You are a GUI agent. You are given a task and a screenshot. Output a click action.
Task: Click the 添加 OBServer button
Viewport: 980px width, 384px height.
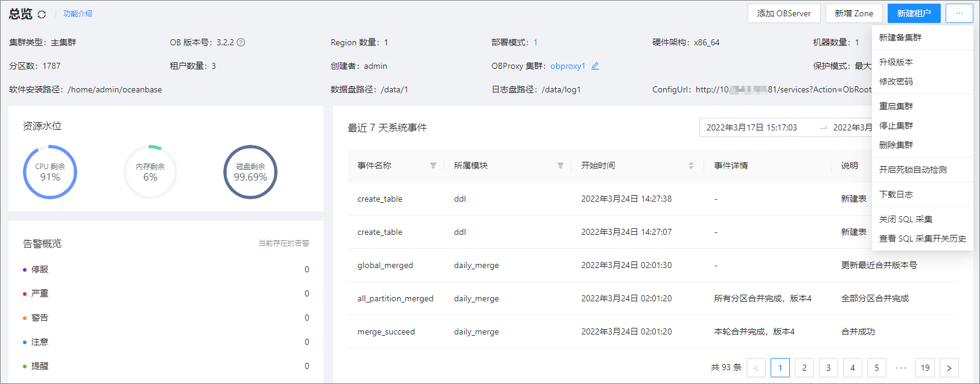coord(784,13)
